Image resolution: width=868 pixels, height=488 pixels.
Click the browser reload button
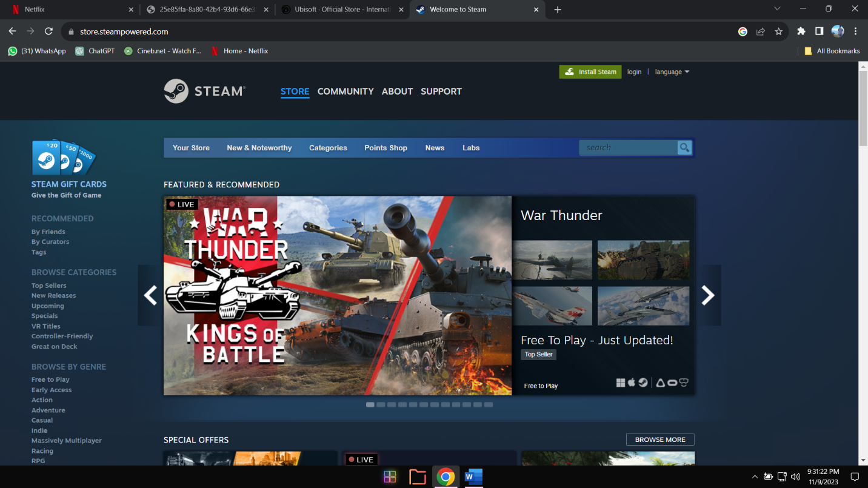[x=48, y=32]
